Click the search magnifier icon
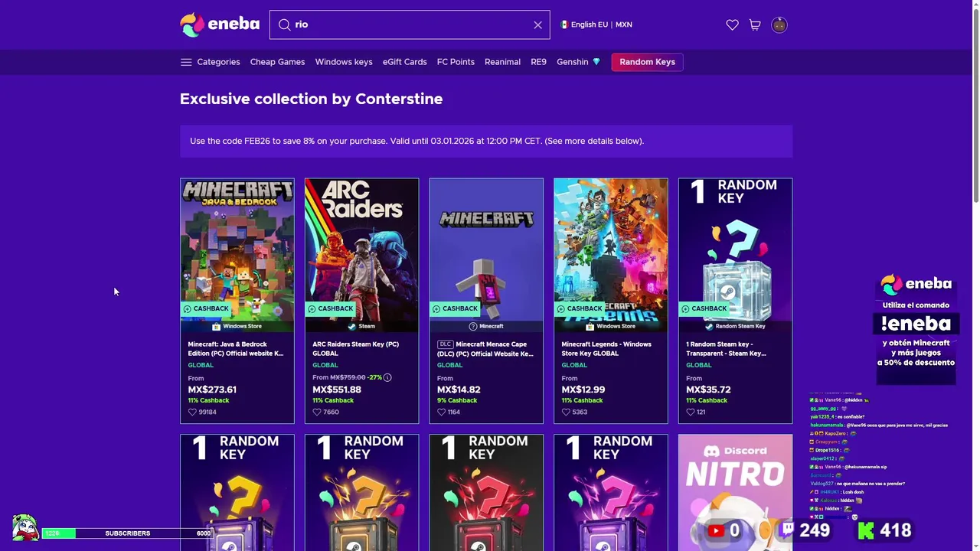The height and width of the screenshot is (551, 980). pyautogui.click(x=284, y=25)
